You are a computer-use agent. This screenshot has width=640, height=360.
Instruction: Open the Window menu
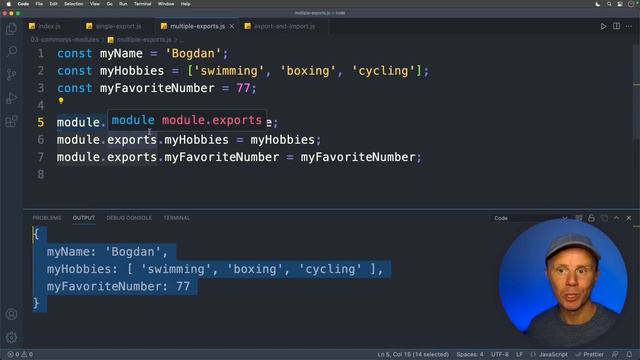point(166,4)
